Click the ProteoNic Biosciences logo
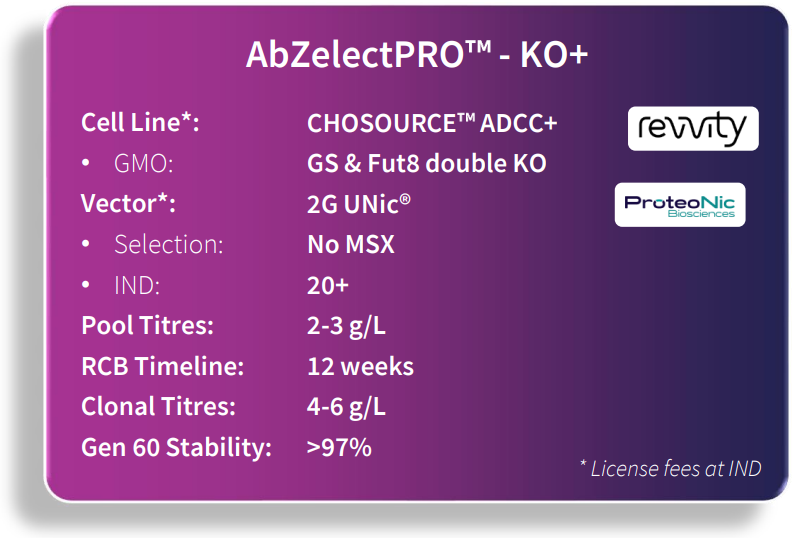The height and width of the screenshot is (538, 795). pyautogui.click(x=679, y=205)
